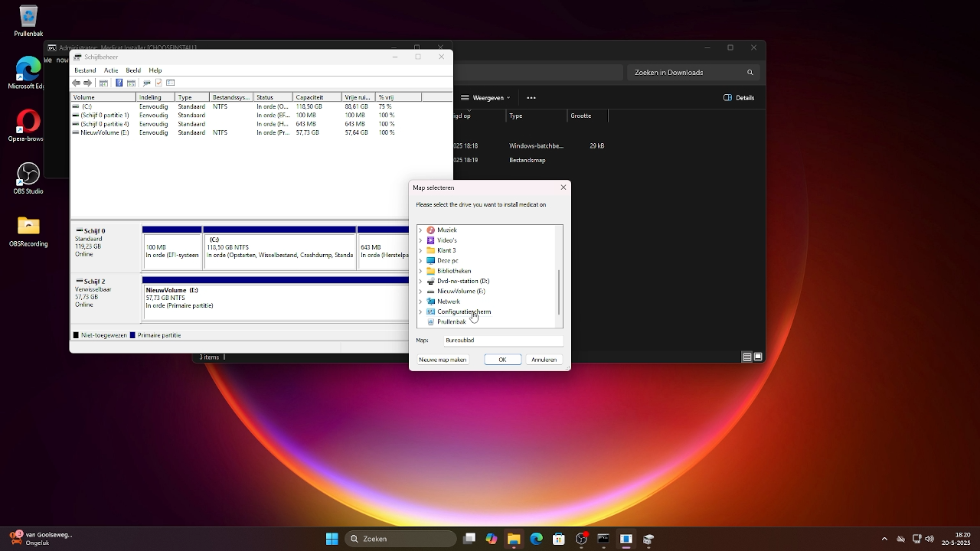Click the volume icon in system tray
980x551 pixels.
pyautogui.click(x=929, y=539)
